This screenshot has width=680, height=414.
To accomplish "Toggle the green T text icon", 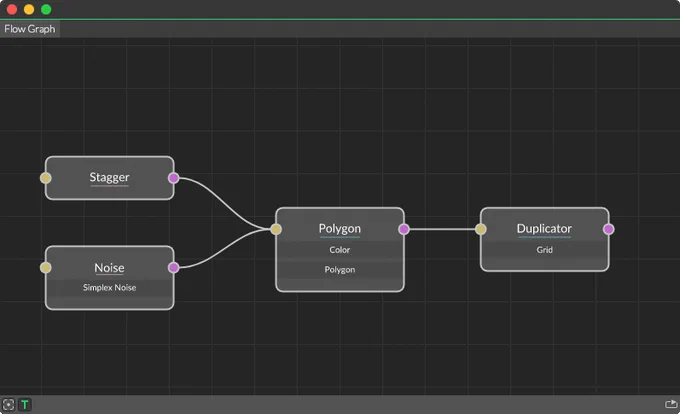I will coord(25,404).
